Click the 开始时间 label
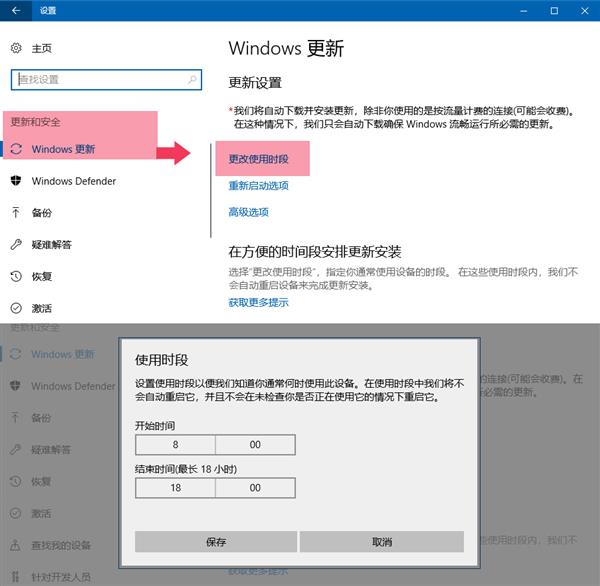 155,426
